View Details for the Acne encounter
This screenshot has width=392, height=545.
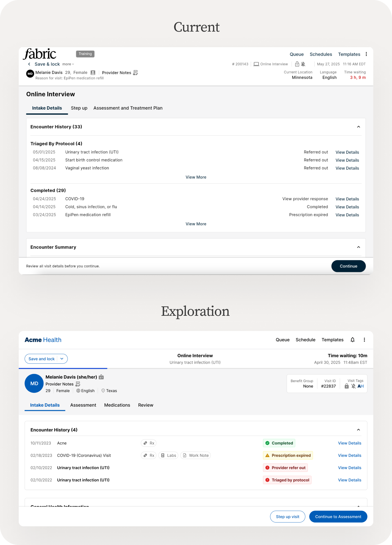tap(350, 443)
